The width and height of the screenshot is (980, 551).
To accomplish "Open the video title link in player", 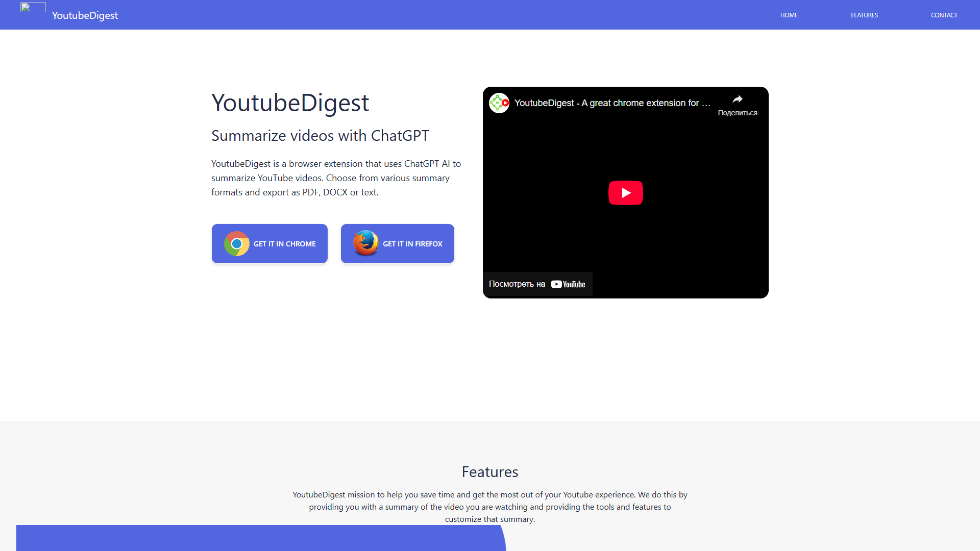I will point(612,103).
